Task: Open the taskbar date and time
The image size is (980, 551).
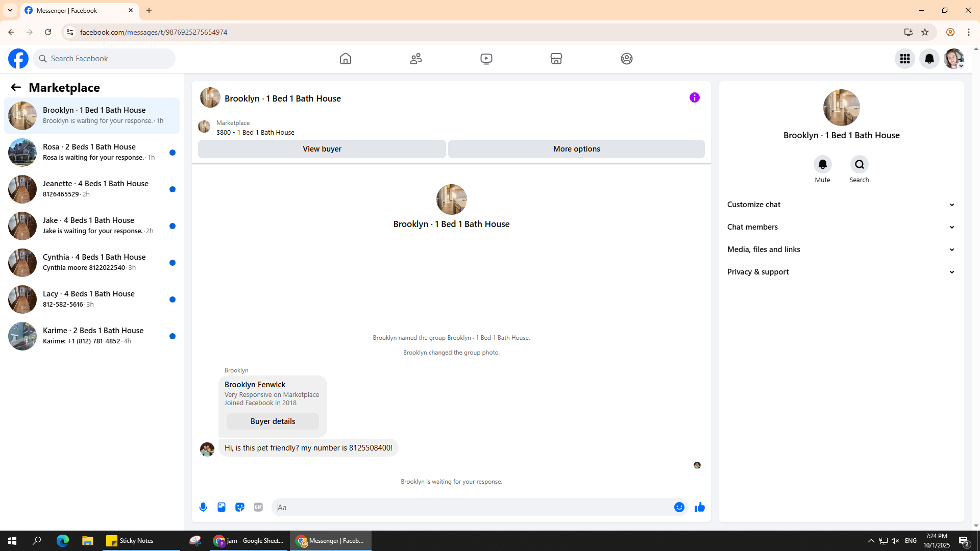Action: (937, 541)
